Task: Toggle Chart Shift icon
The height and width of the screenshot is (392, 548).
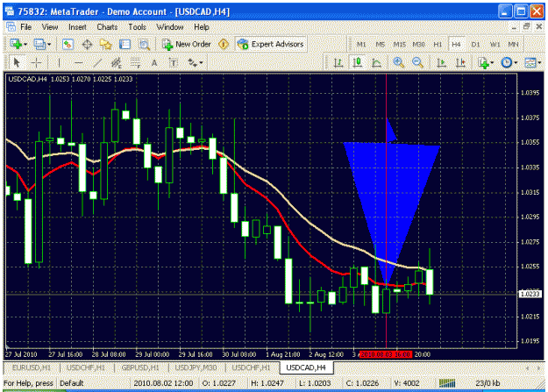Action: pos(460,63)
